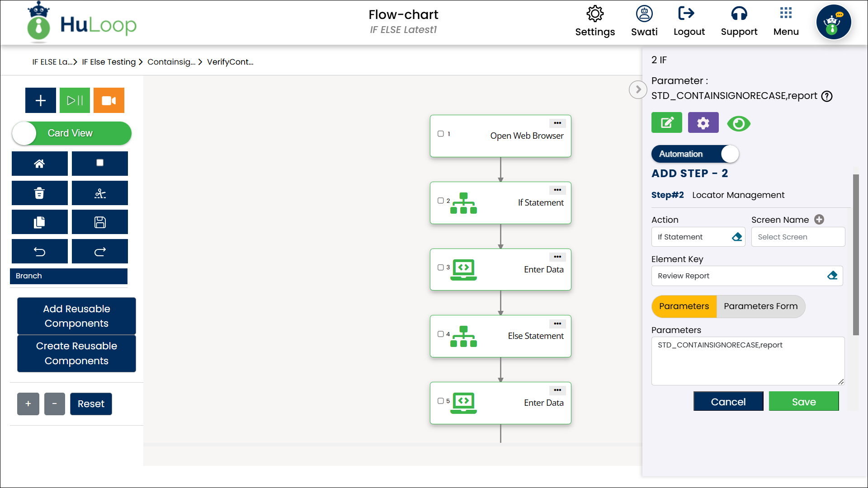
Task: Click the trash delete icon
Action: tap(40, 193)
